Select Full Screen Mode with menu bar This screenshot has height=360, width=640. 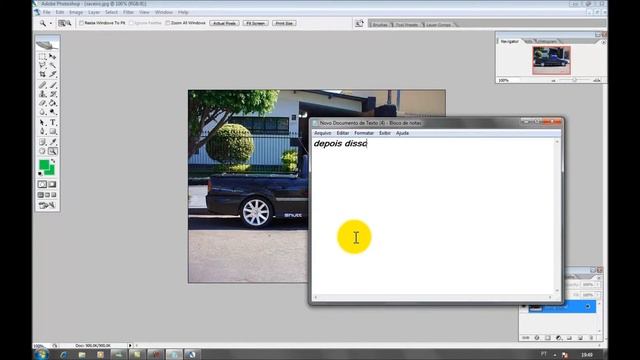click(47, 195)
